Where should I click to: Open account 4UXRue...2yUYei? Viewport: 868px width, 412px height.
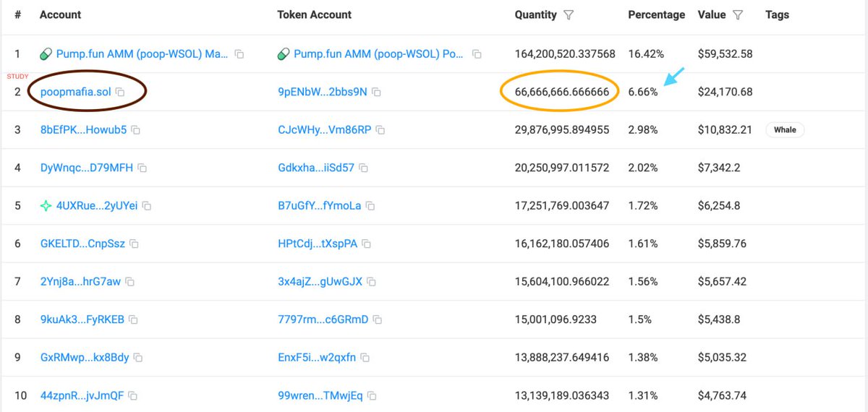[97, 206]
